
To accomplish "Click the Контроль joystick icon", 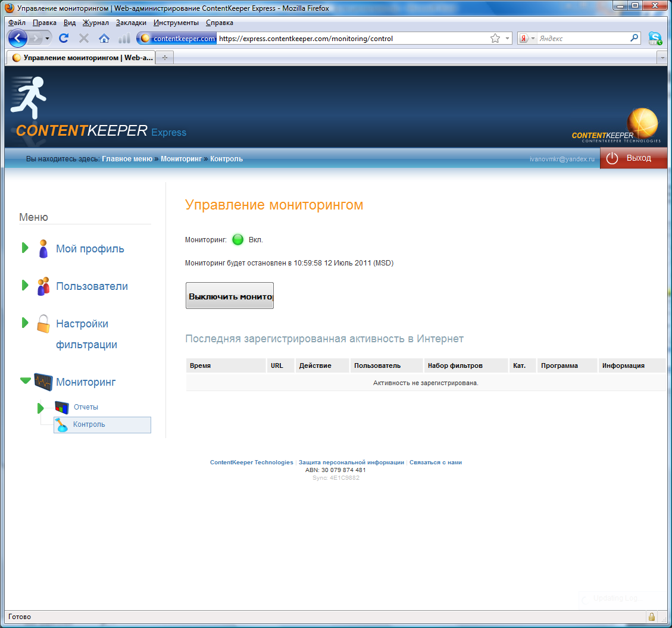I will click(x=62, y=425).
